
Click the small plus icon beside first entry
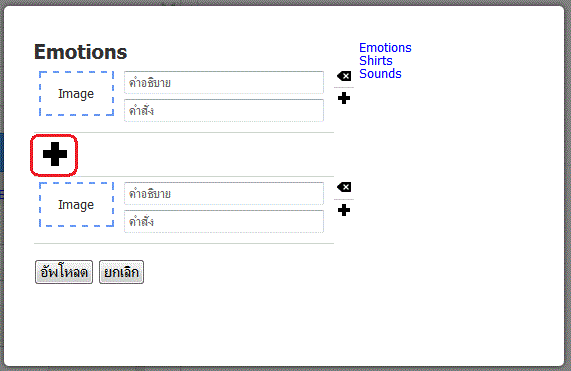344,98
